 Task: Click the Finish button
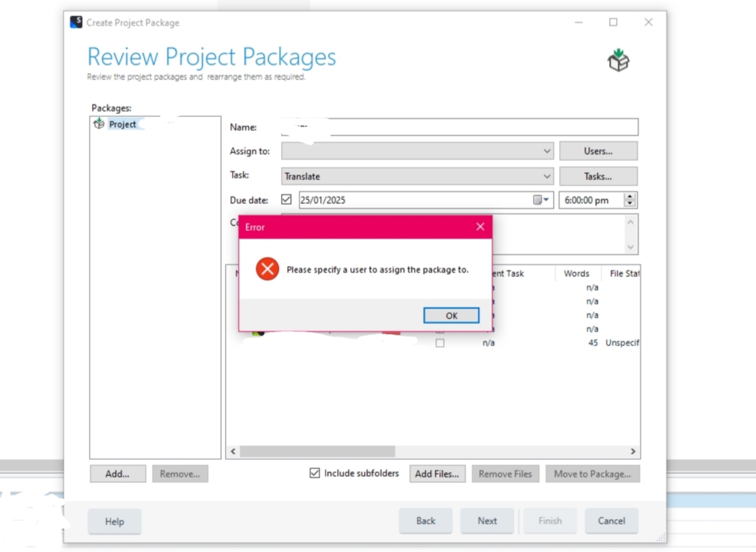pyautogui.click(x=550, y=521)
